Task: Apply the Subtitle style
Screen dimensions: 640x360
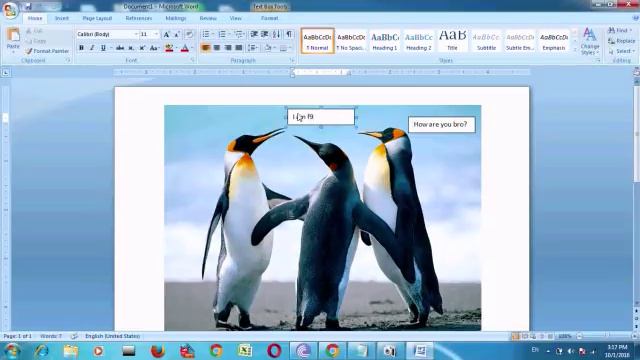Action: tap(487, 41)
